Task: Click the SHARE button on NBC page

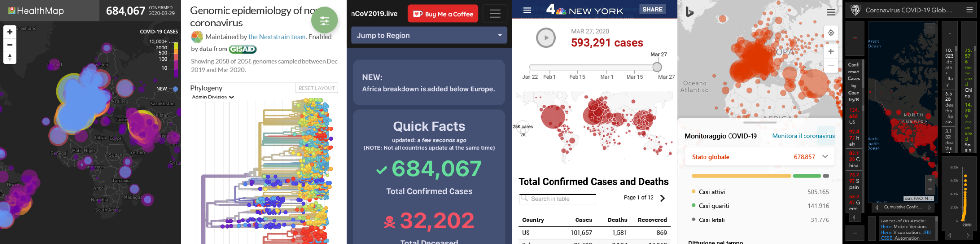Action: coord(652,9)
